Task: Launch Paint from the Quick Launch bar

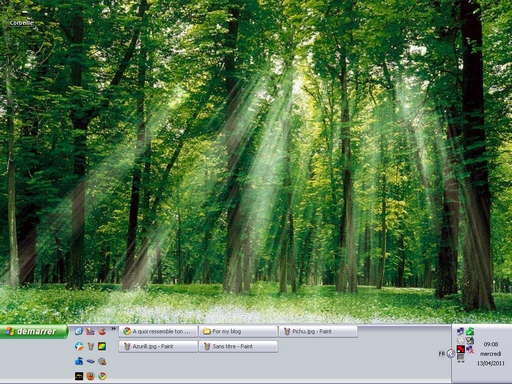Action: coord(91,346)
